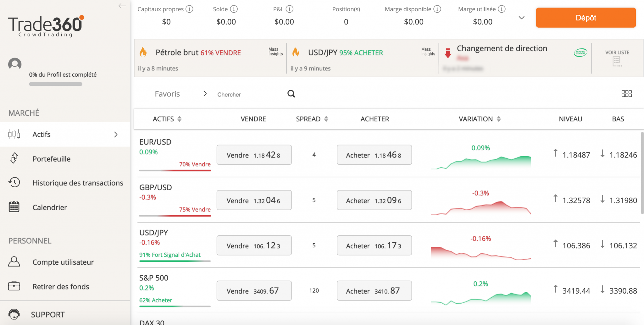Click Mass Insights logo on Pétrole brut

pos(275,52)
